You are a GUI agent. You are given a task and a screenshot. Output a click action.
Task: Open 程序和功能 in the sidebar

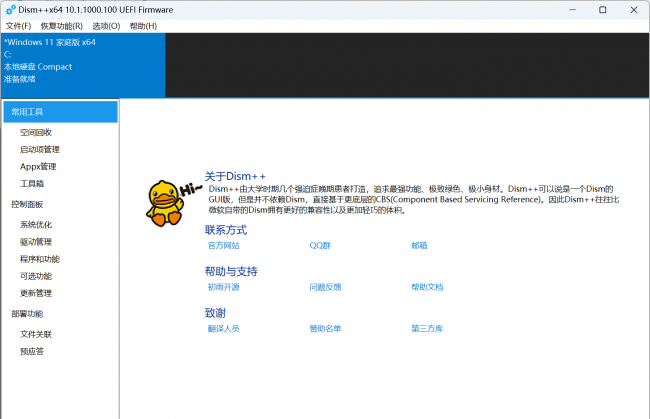(40, 259)
